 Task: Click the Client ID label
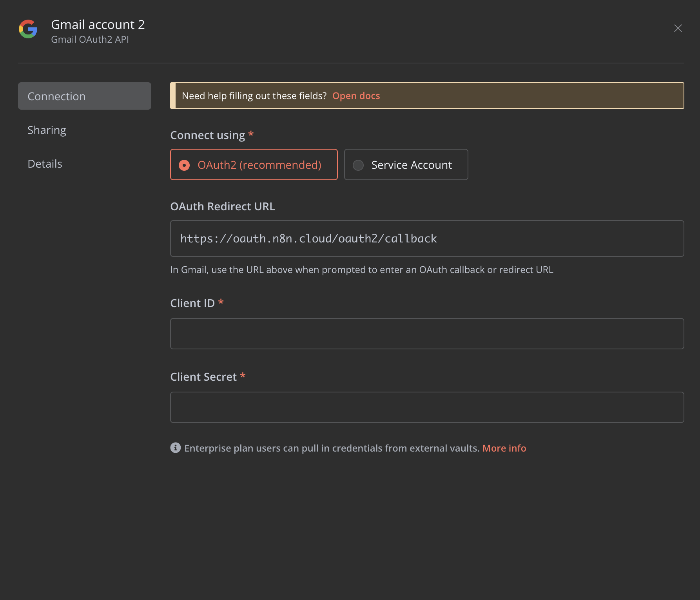pos(192,303)
